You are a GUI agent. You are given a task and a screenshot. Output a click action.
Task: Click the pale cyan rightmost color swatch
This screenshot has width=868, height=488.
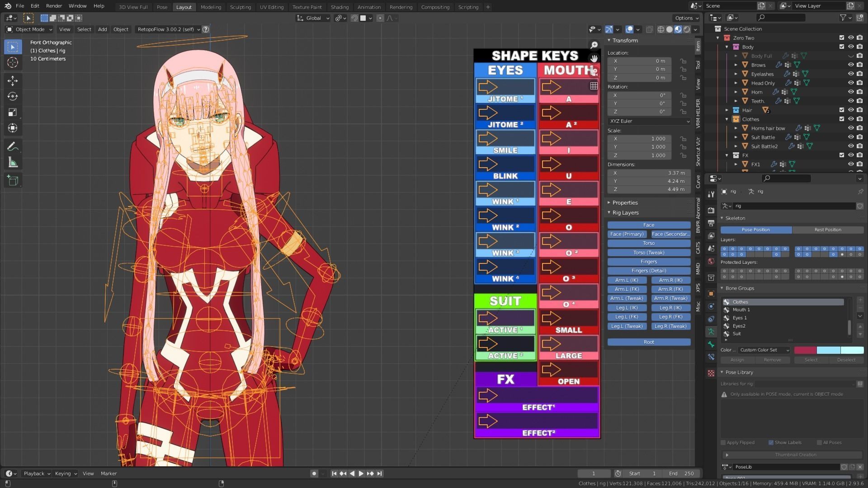(852, 350)
